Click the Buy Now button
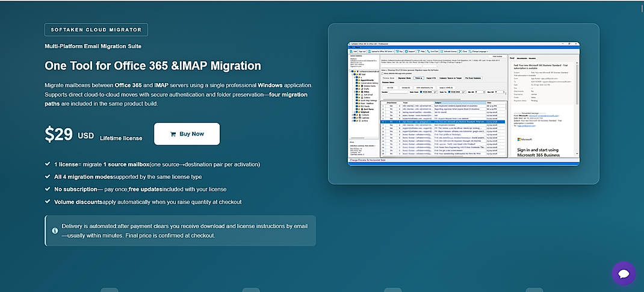 [187, 134]
